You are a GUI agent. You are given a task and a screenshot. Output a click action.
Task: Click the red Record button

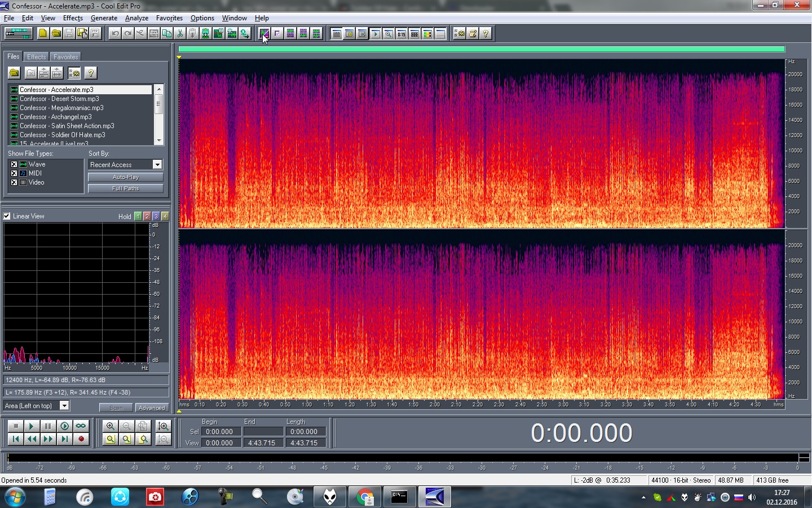point(81,439)
